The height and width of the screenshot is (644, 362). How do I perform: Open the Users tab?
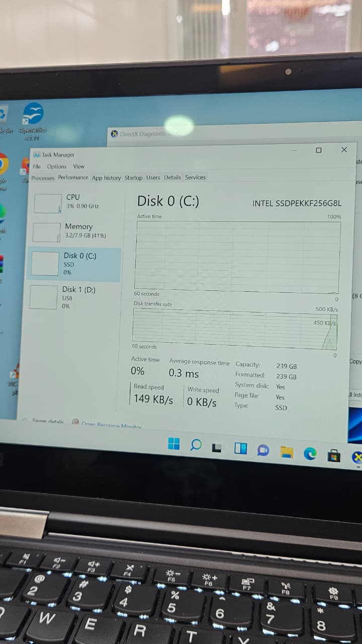(153, 178)
